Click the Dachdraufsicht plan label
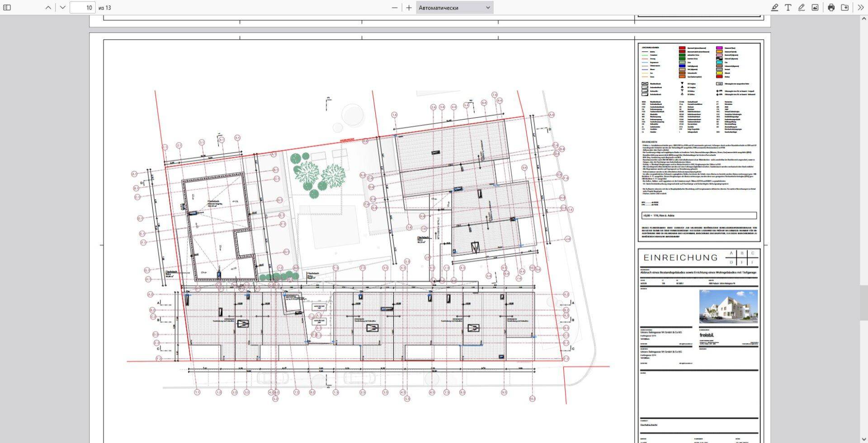Screen dimensions: 868x443 click(649, 425)
